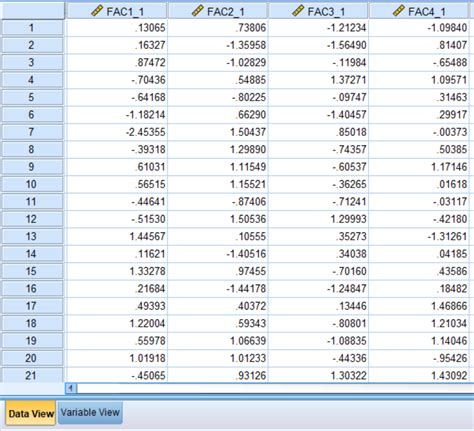Select the FAC4_1 column header
The height and width of the screenshot is (431, 474).
419,12
